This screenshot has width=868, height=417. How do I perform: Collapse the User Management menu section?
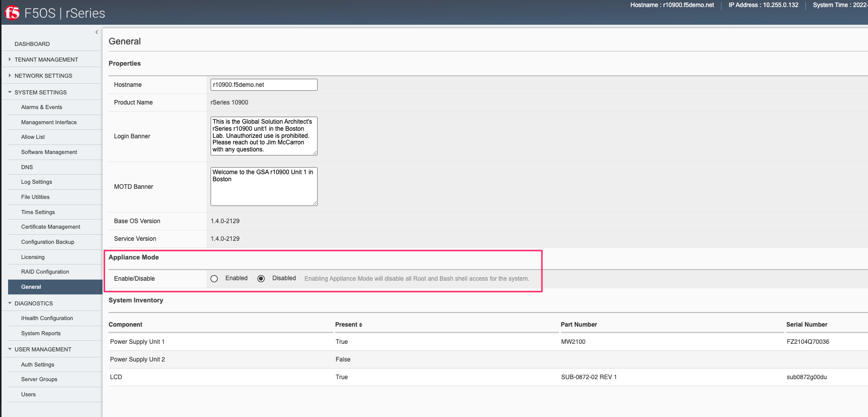coord(43,349)
